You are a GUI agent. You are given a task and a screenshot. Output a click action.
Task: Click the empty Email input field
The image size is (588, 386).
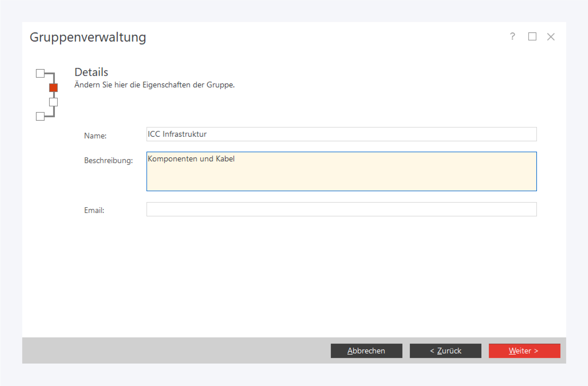click(341, 209)
